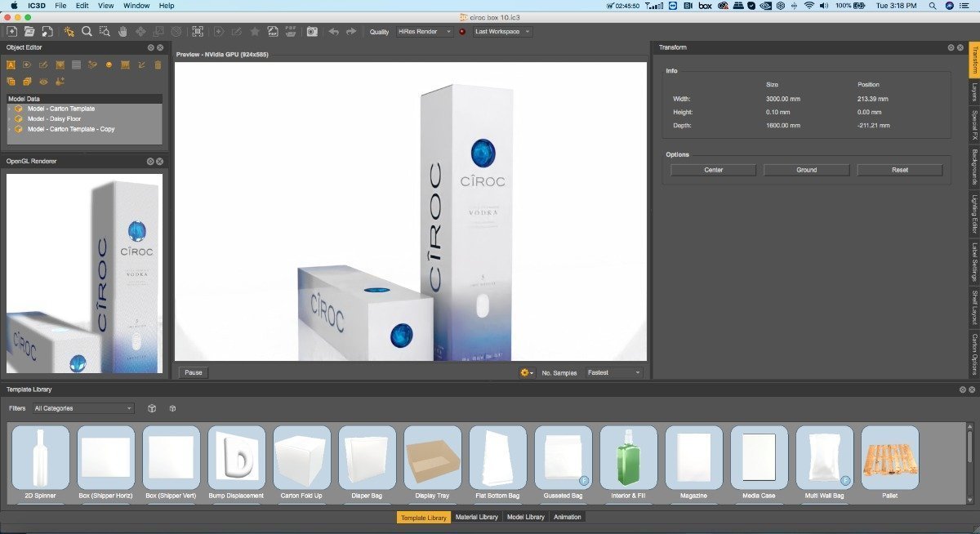Select the Template Library tab
The height and width of the screenshot is (534, 980).
[x=424, y=517]
